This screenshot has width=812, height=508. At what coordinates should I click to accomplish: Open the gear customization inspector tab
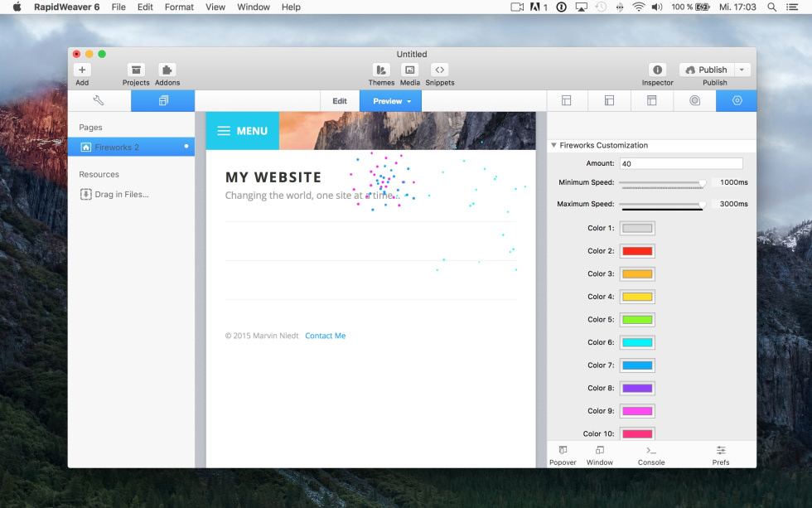click(737, 101)
